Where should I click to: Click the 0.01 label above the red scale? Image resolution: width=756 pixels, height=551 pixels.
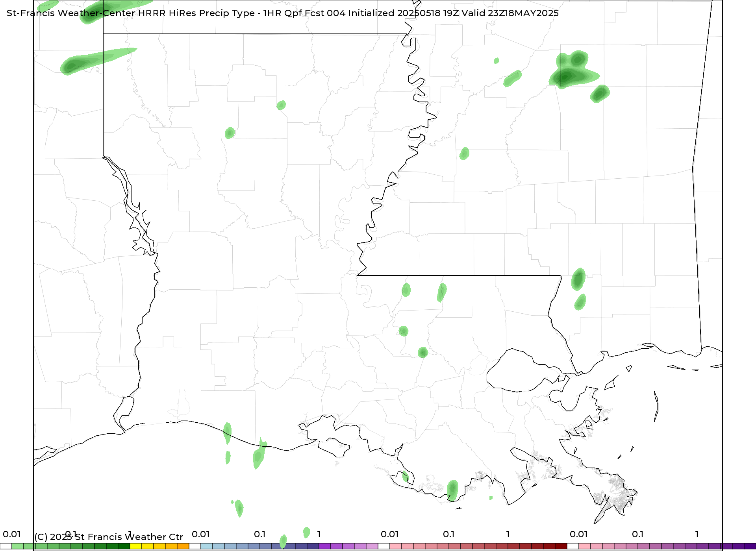coord(389,534)
